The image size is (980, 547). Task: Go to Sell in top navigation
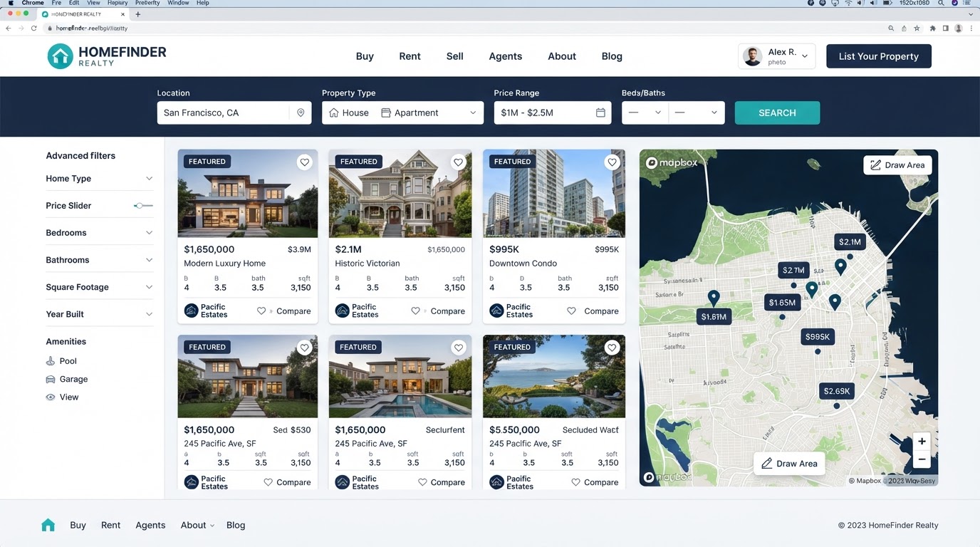[454, 56]
